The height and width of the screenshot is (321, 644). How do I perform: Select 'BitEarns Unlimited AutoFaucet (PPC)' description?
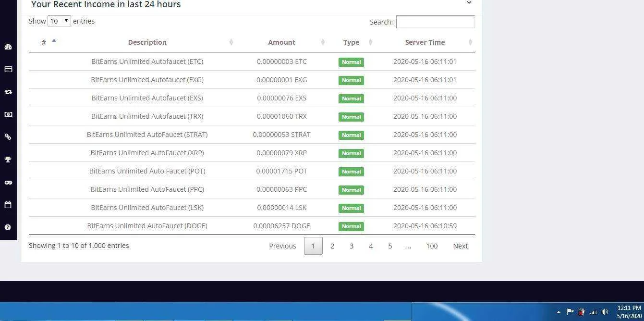coord(147,189)
